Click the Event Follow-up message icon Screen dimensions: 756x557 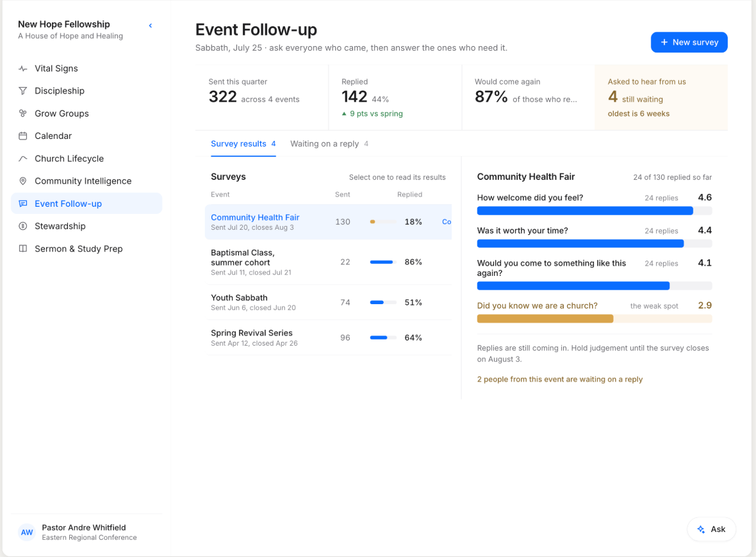click(22, 204)
